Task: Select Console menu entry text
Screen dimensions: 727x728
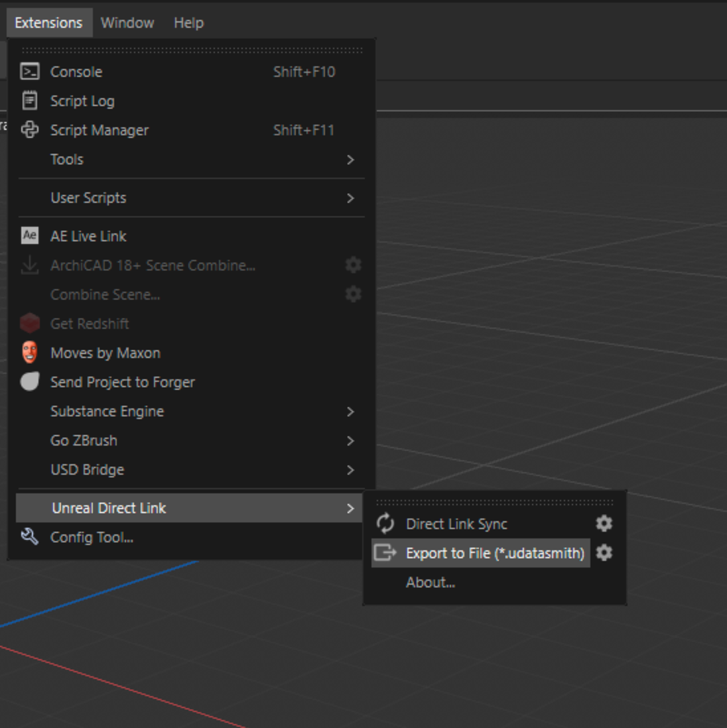Action: pos(76,72)
